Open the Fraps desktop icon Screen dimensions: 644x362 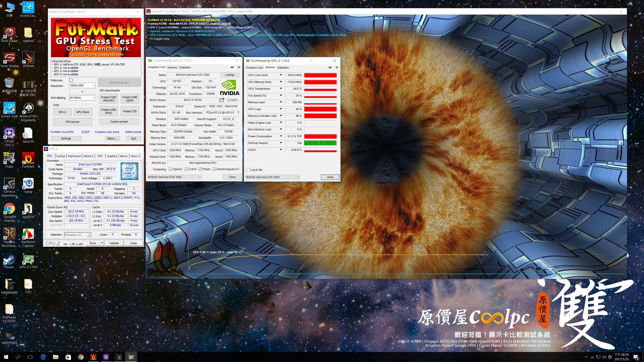(x=9, y=160)
